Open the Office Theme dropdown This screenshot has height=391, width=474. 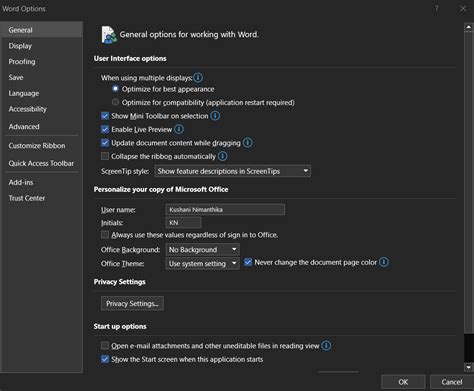[x=202, y=264]
